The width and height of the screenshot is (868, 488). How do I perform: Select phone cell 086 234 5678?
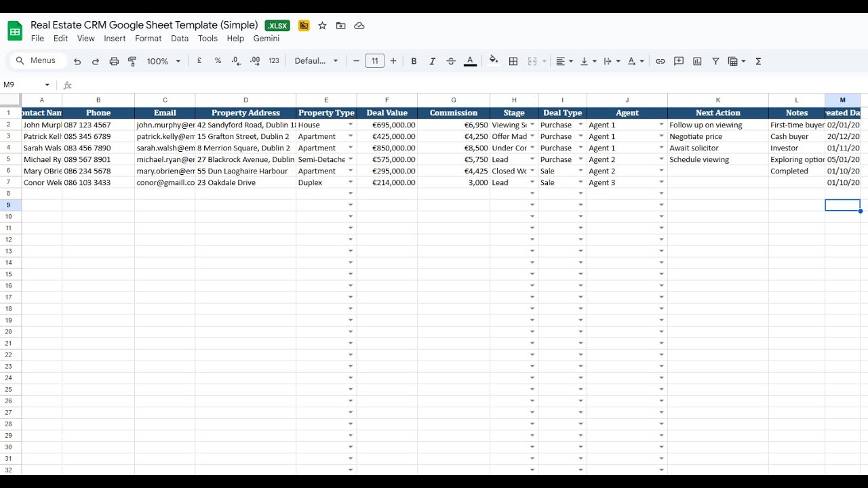98,171
